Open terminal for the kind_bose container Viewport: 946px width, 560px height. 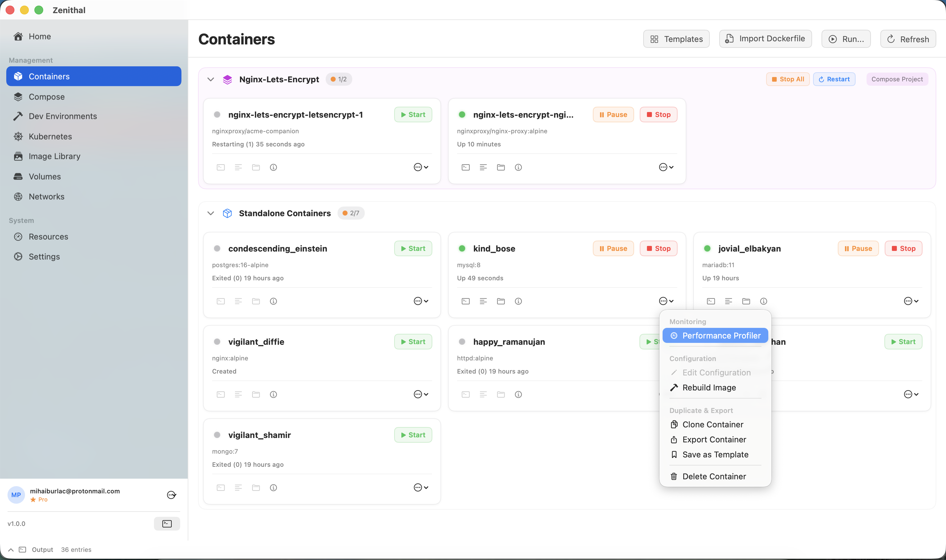click(x=465, y=301)
